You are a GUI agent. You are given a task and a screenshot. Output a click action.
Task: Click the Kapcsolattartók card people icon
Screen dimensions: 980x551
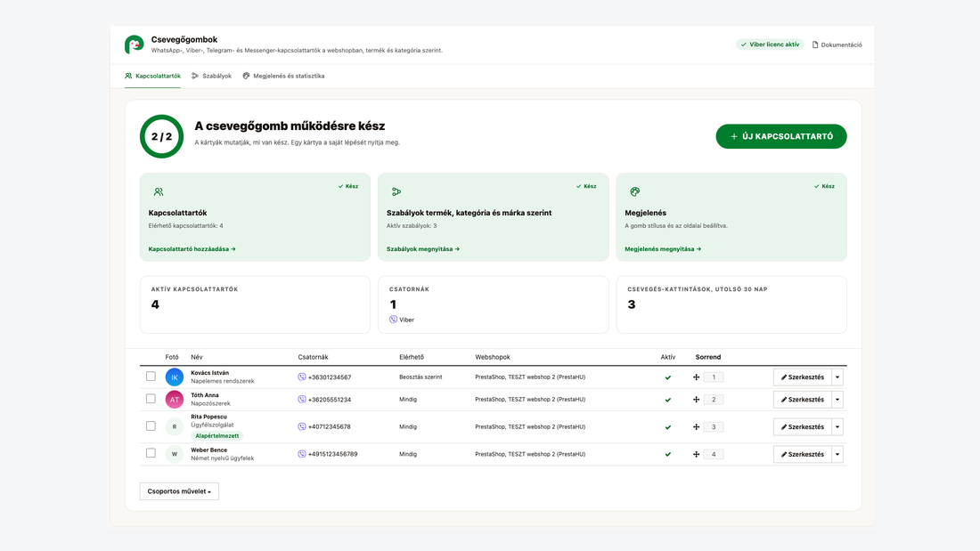tap(158, 191)
